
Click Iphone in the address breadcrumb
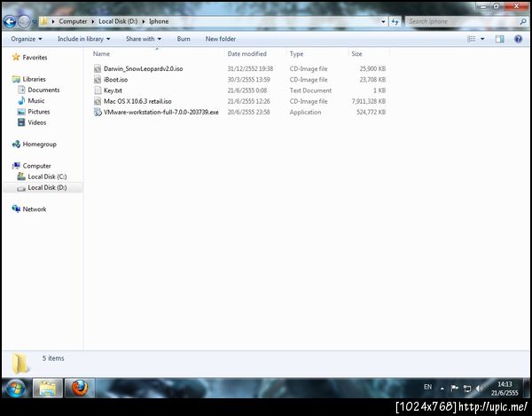pos(159,21)
